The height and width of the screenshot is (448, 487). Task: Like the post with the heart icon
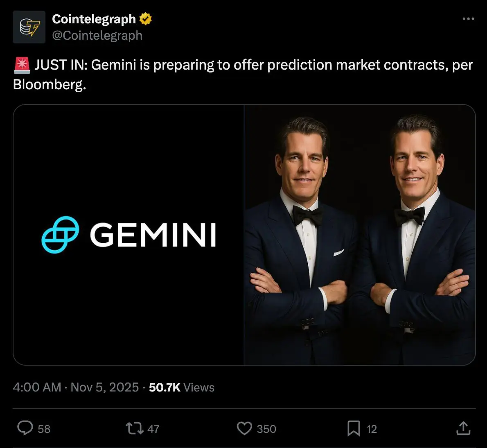(244, 428)
